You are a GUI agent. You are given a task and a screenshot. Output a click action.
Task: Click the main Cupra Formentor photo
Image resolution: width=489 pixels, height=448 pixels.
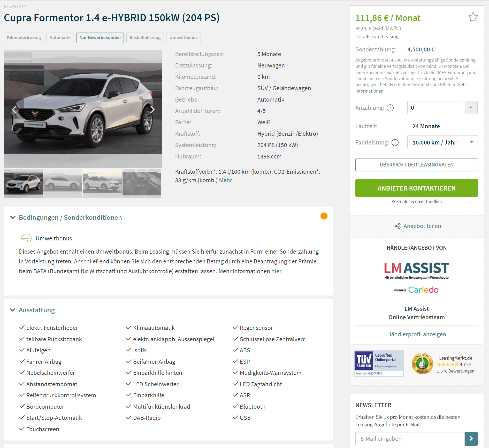pyautogui.click(x=83, y=109)
